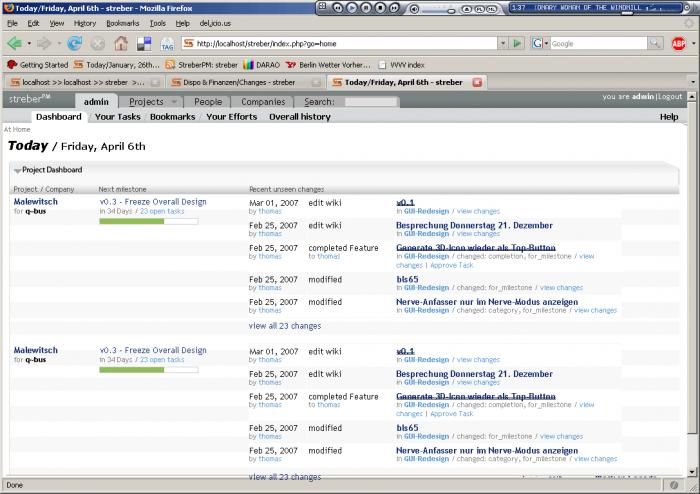Open the Bookmarks menu in the menu bar
Viewport: 700px width, 494px height.
coord(122,23)
